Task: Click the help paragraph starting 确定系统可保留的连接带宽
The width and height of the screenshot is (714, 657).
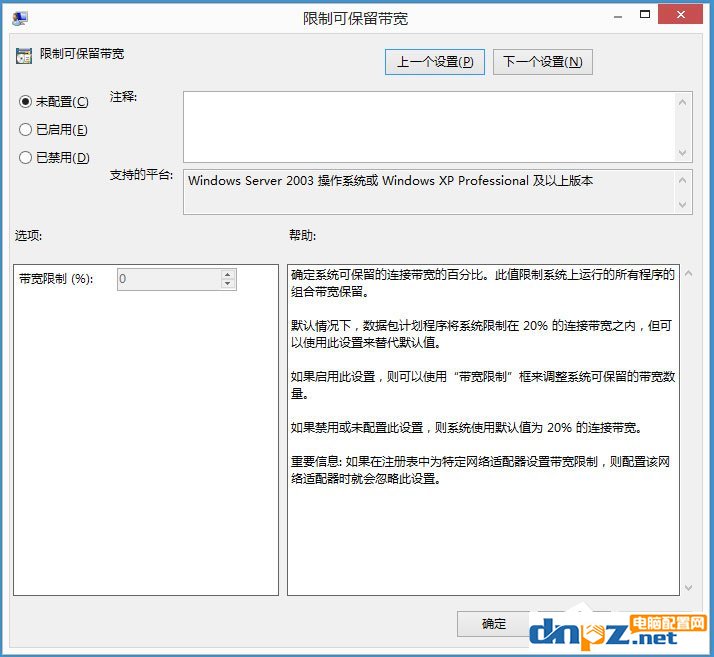Action: pos(482,283)
